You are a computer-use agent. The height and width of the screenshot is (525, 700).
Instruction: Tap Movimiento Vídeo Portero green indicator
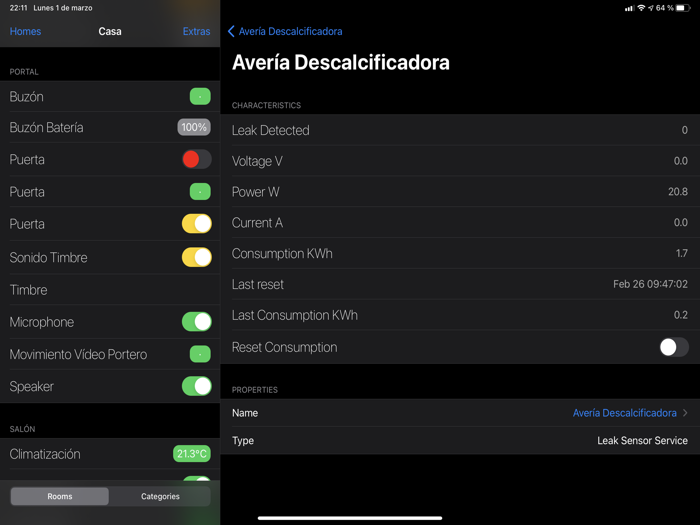coord(200,354)
